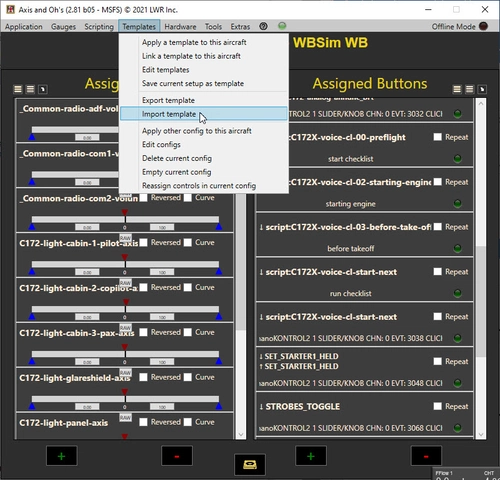The width and height of the screenshot is (500, 480).
Task: Click green status light for before takeoff row
Action: click(458, 248)
